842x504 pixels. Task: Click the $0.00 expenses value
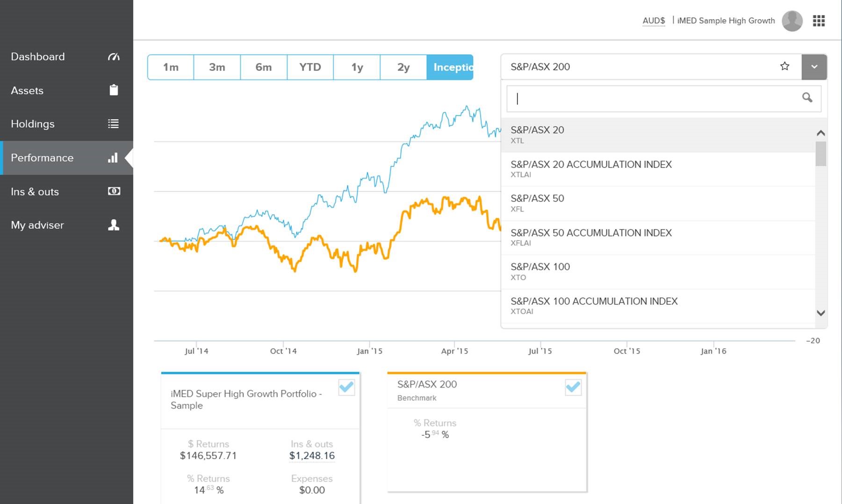click(312, 490)
